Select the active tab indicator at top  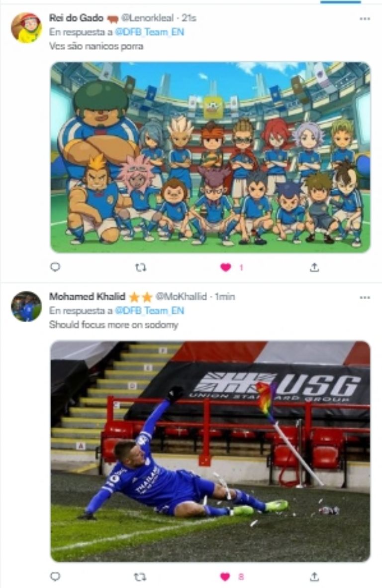coord(340,1)
